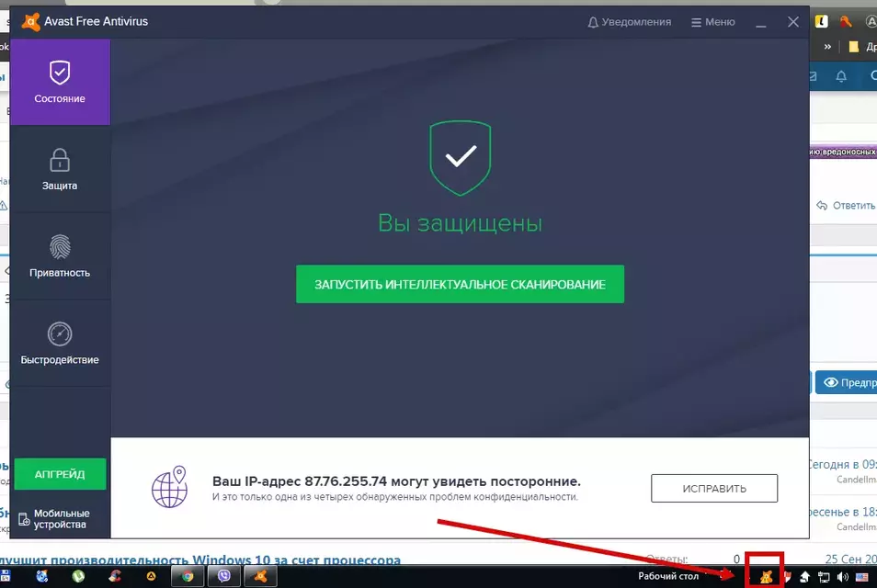877x588 pixels.
Task: Click the Avast logo in title bar
Action: tap(30, 21)
